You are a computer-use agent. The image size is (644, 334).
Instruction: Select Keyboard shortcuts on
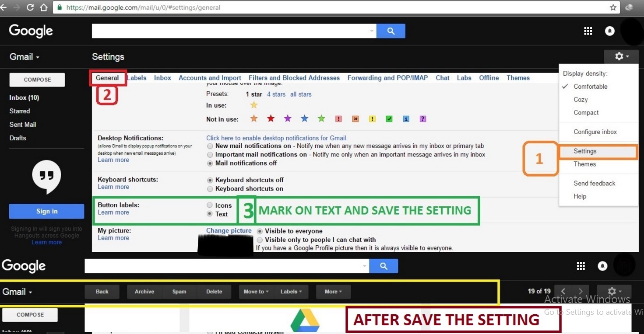point(210,189)
